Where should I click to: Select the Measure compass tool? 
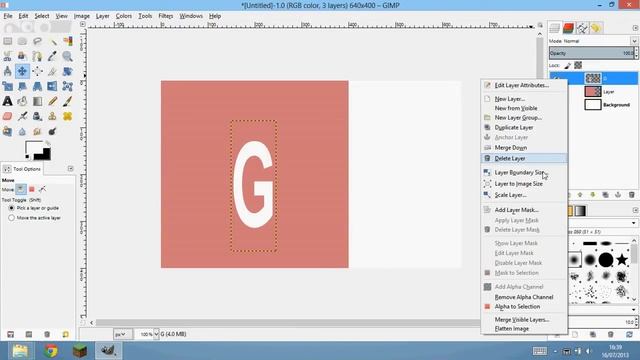tap(7, 71)
